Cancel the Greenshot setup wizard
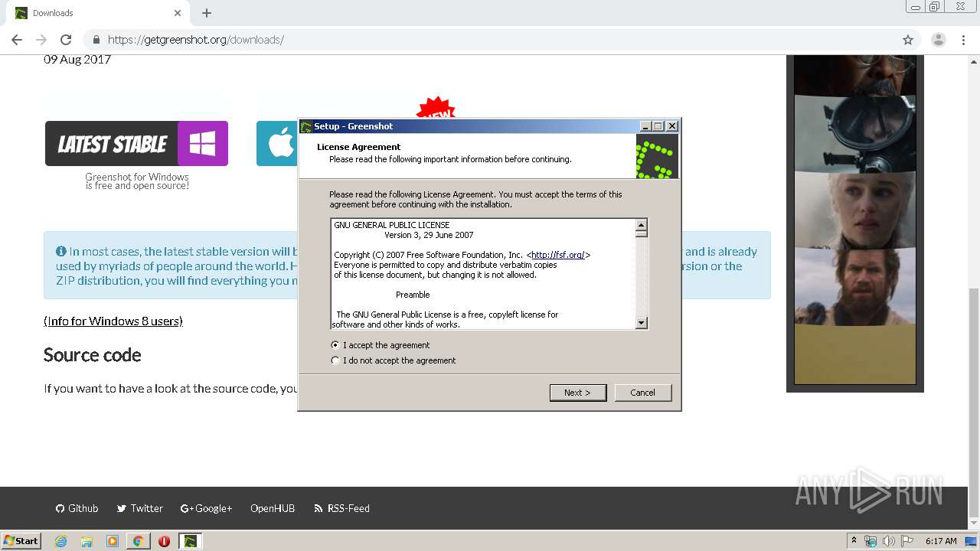 pyautogui.click(x=642, y=393)
